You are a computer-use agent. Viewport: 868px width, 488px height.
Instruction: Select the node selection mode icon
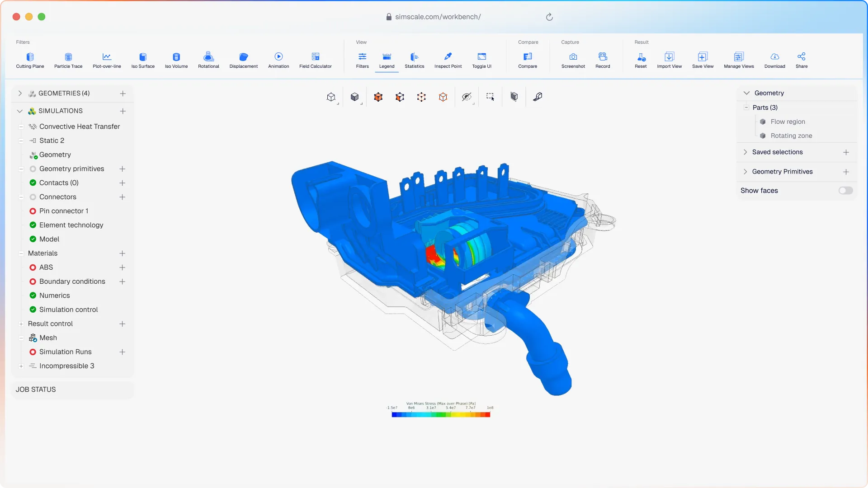point(421,97)
